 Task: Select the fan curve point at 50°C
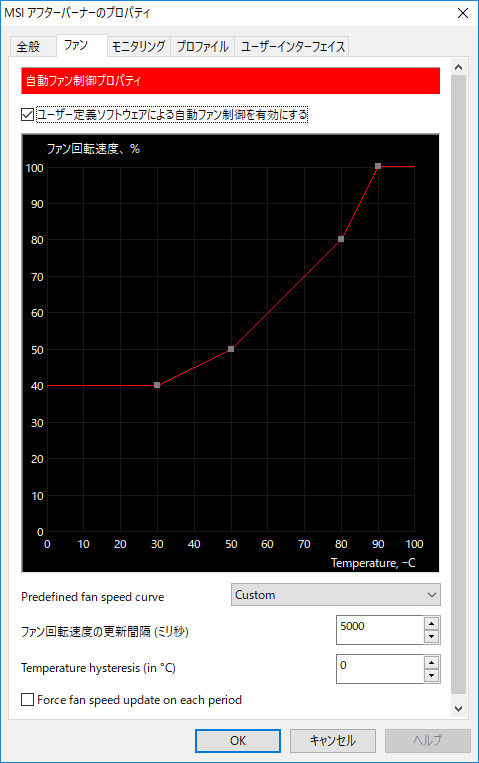231,349
